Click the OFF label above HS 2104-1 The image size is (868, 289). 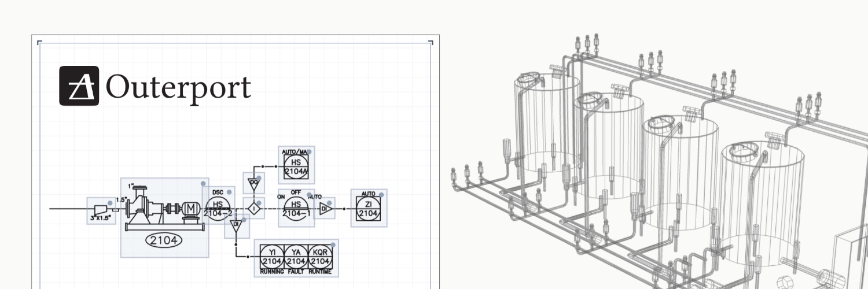point(296,193)
